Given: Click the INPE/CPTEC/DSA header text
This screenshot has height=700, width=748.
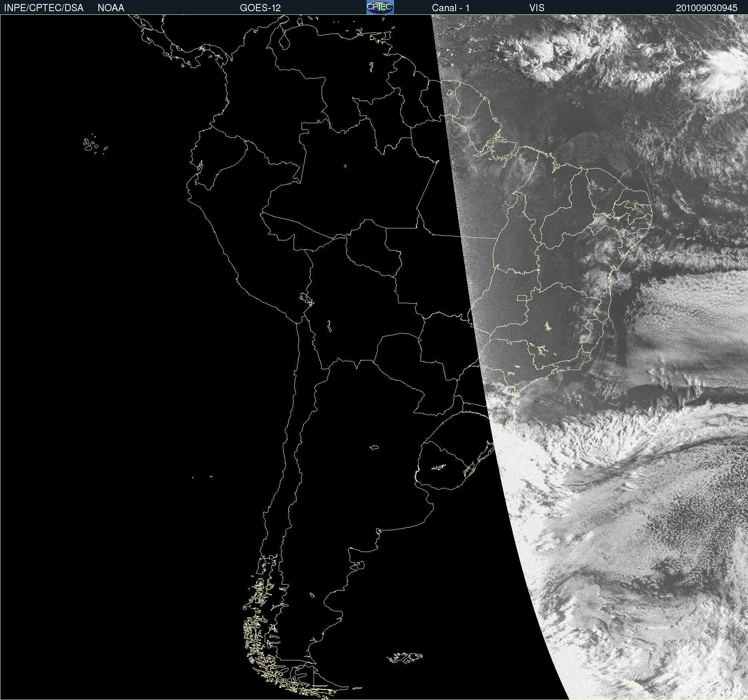Looking at the screenshot, I should (44, 8).
